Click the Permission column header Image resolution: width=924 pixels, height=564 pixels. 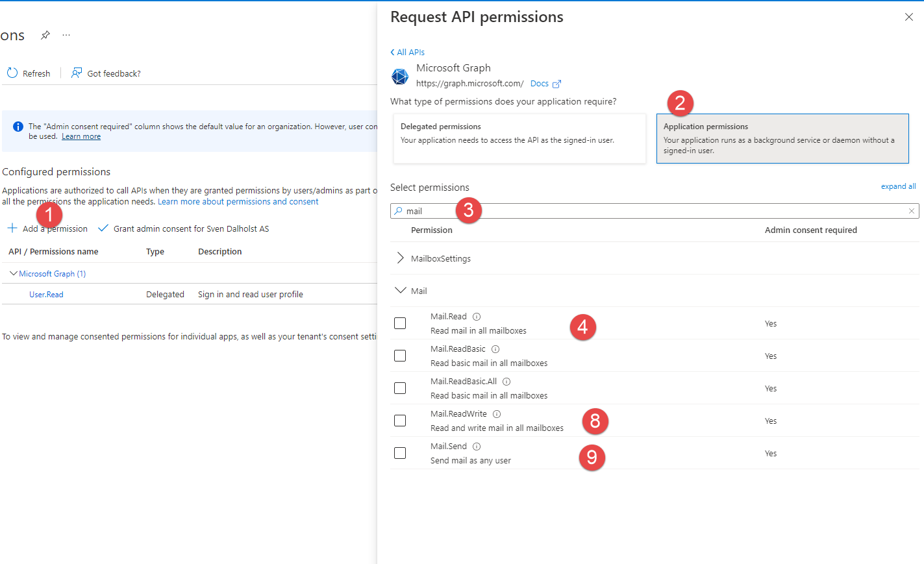(432, 230)
